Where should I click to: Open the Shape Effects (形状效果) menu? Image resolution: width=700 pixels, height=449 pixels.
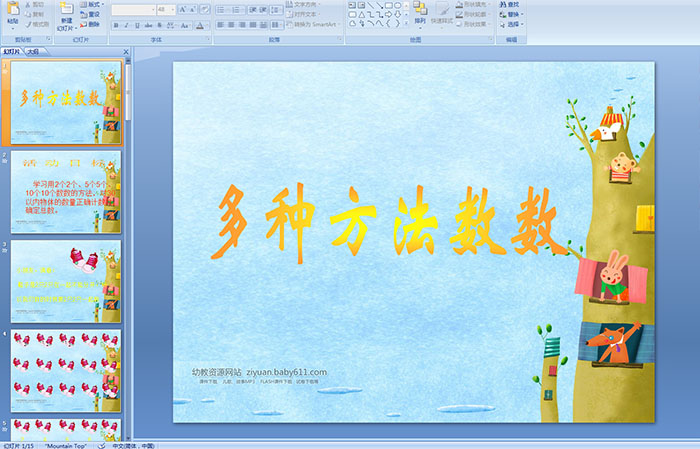[x=473, y=24]
